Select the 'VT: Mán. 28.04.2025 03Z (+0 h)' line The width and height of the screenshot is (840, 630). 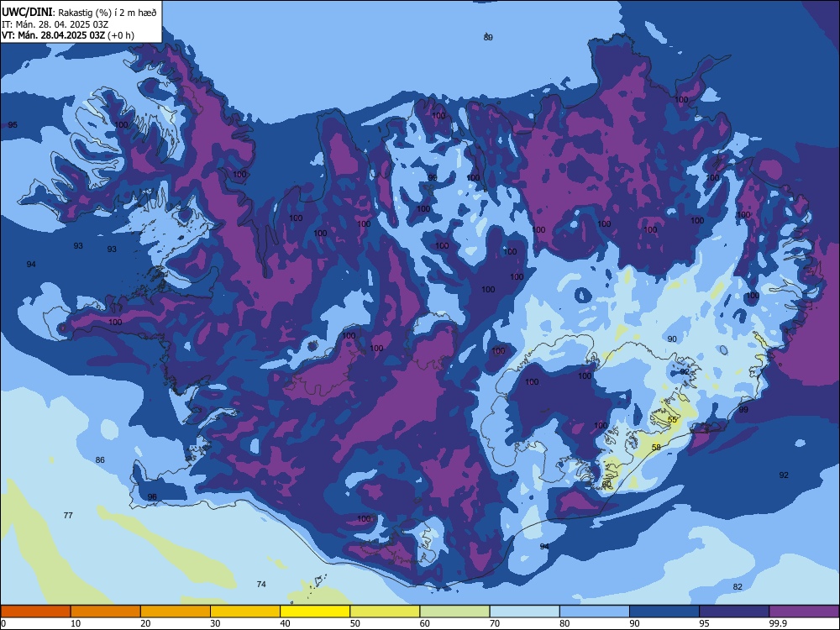pos(68,35)
